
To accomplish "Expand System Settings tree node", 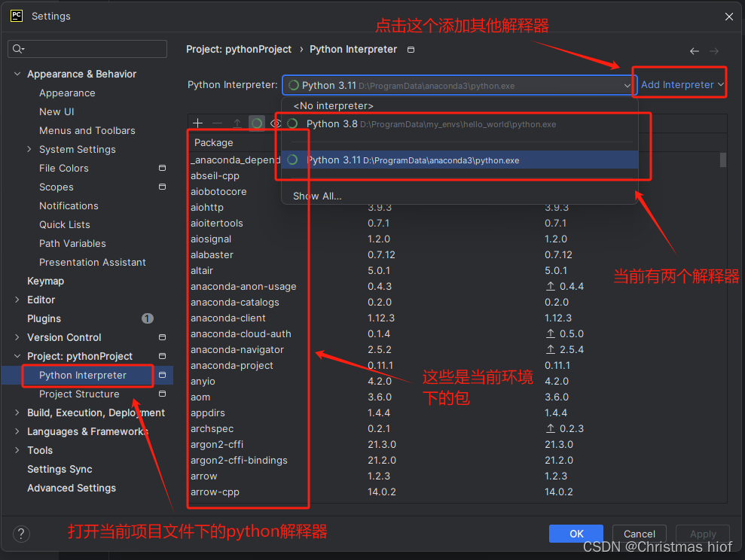I will pos(29,149).
